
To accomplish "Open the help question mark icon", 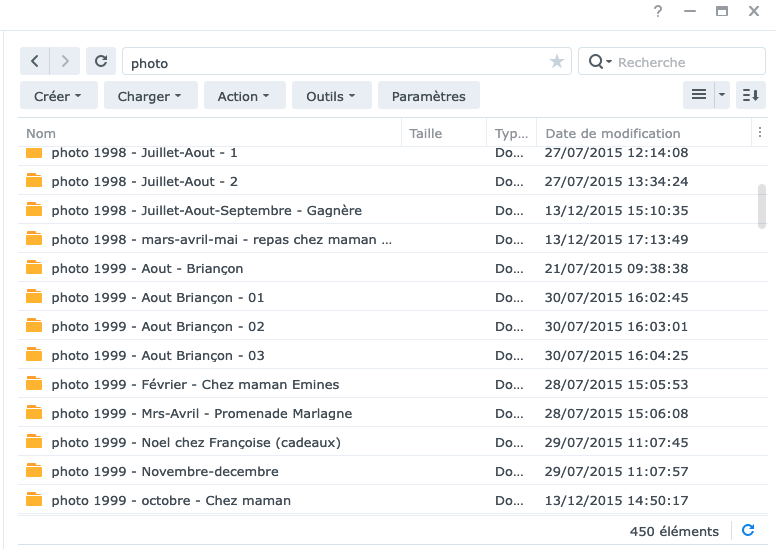I will 658,11.
